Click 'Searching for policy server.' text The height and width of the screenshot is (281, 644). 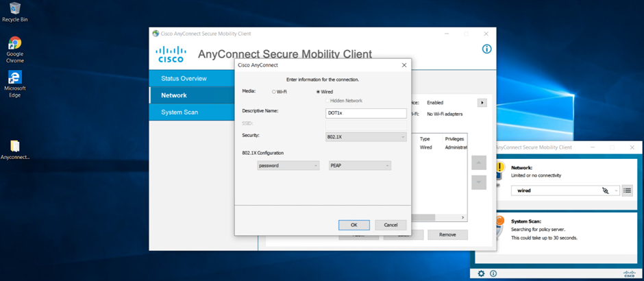click(538, 229)
